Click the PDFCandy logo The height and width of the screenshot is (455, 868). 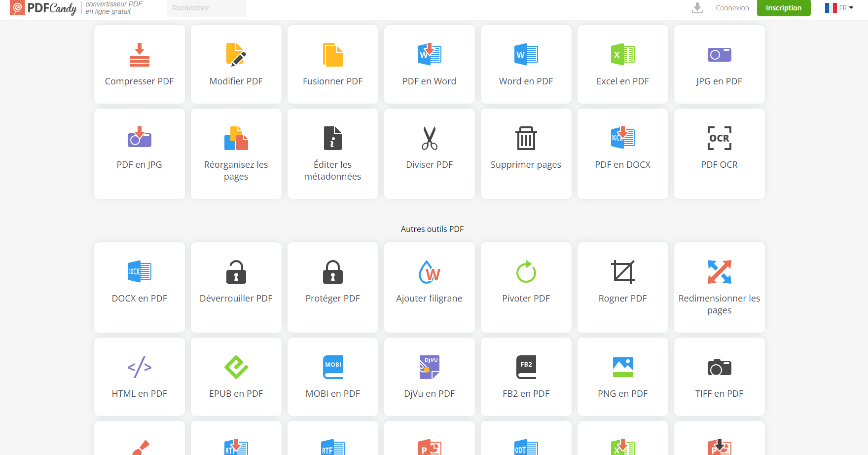coord(44,8)
